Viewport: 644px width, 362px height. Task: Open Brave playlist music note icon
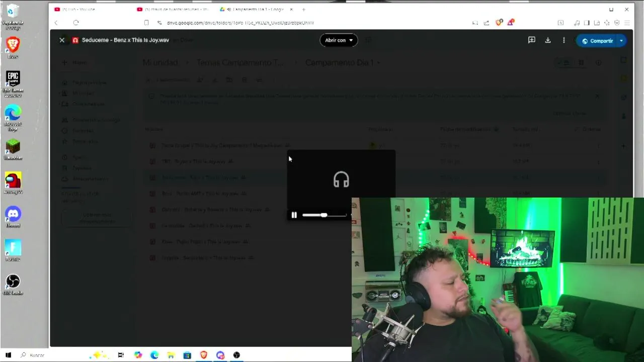577,23
